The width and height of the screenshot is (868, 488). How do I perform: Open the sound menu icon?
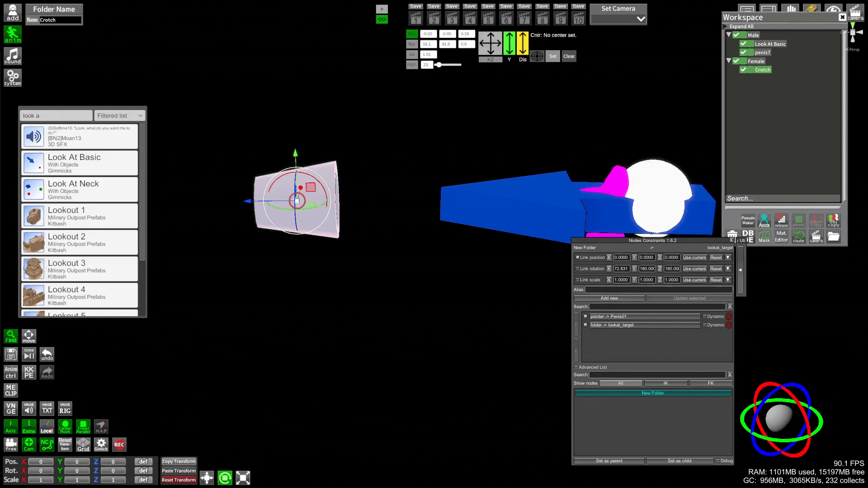(13, 56)
